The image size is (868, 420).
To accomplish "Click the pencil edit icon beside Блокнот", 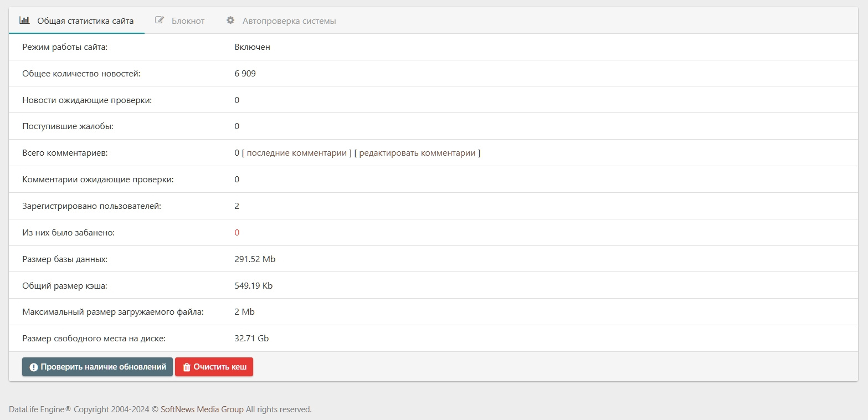I will click(x=160, y=21).
